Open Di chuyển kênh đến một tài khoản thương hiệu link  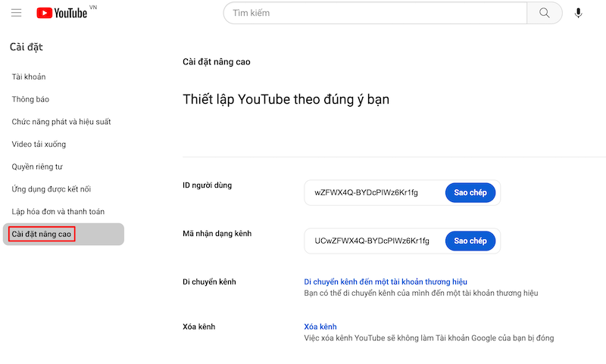(x=386, y=282)
